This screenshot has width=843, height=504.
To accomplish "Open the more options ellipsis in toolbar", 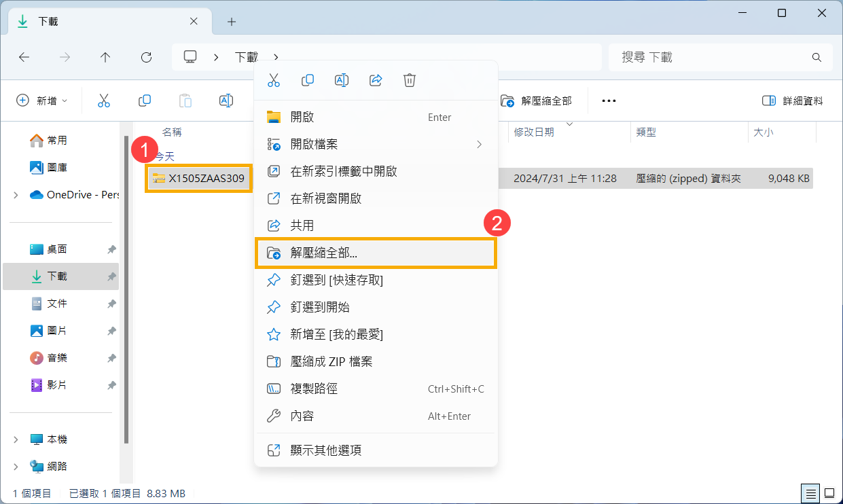I will [x=609, y=101].
